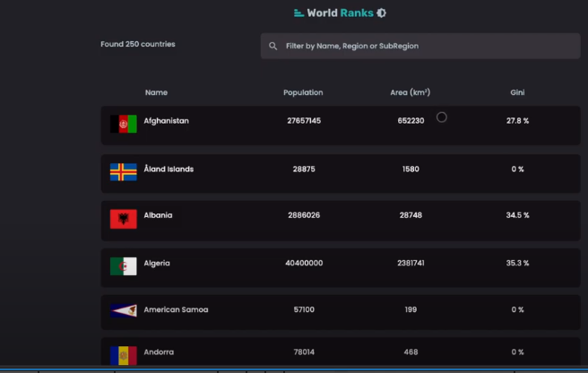The height and width of the screenshot is (373, 588).
Task: Click area value 652230
Action: tap(411, 121)
